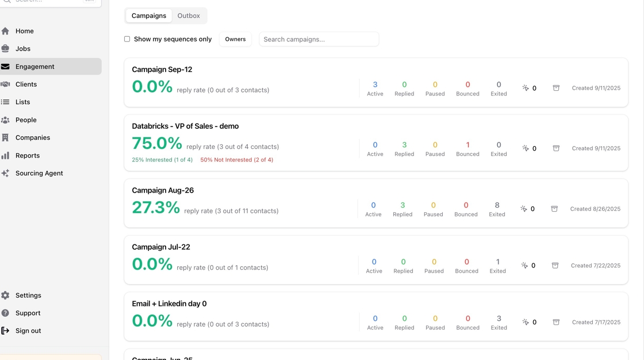Open Support in the sidebar
644x360 pixels.
[28, 313]
